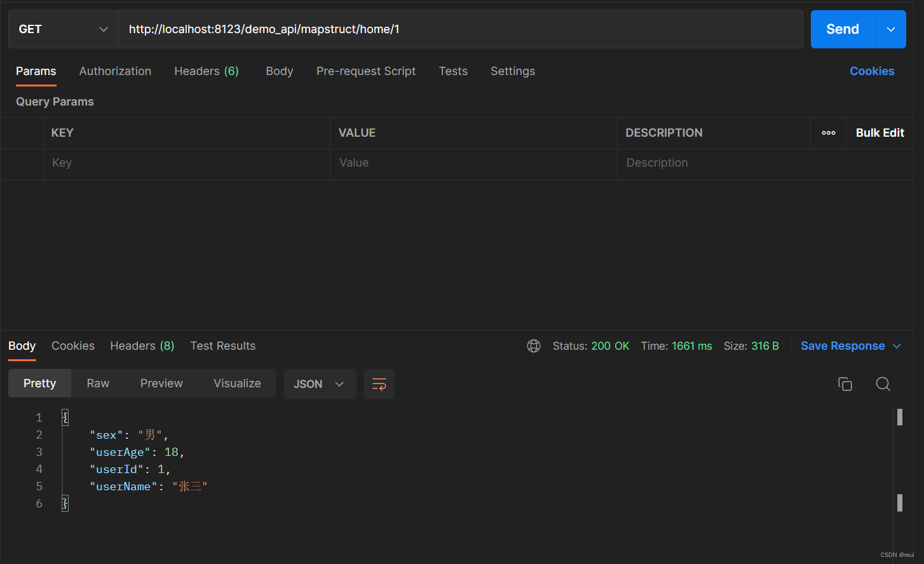Expand the Save Response dropdown chevron
This screenshot has height=564, width=924.
897,346
